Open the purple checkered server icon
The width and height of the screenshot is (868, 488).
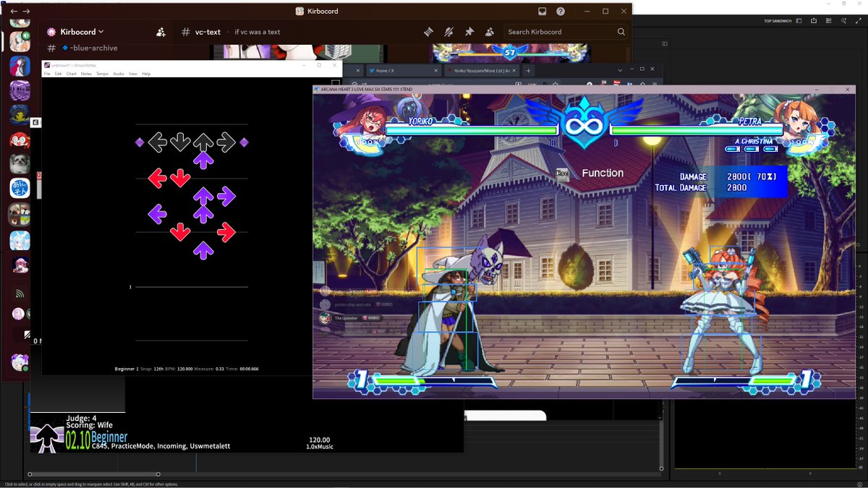click(20, 90)
